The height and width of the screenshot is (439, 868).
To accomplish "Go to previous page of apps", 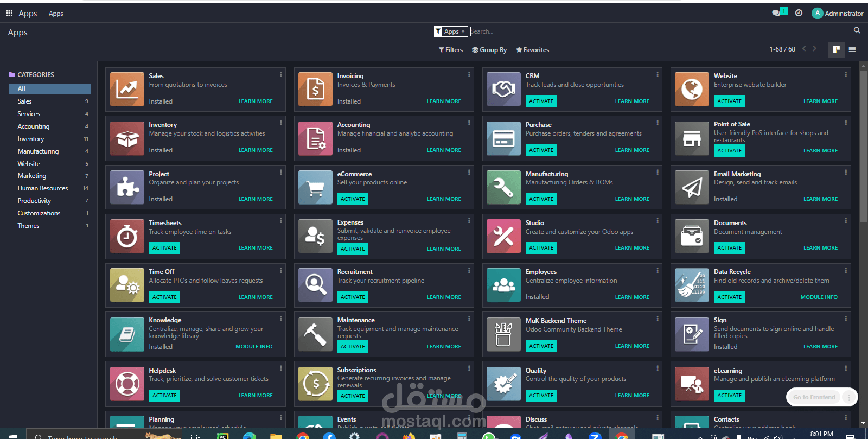I will point(804,49).
